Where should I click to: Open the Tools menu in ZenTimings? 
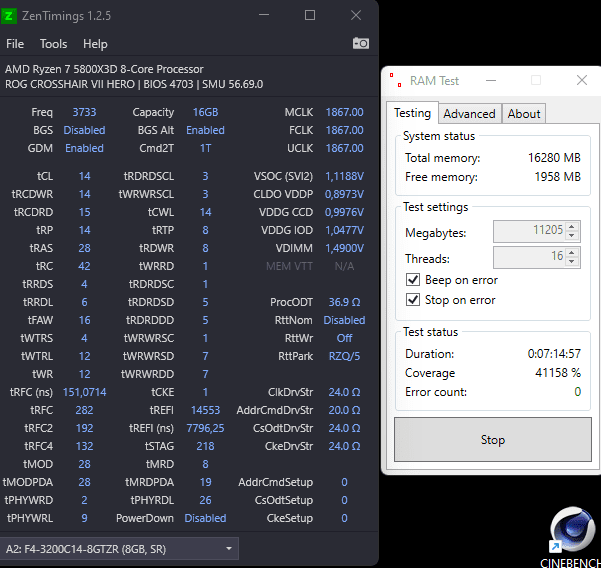pos(53,44)
